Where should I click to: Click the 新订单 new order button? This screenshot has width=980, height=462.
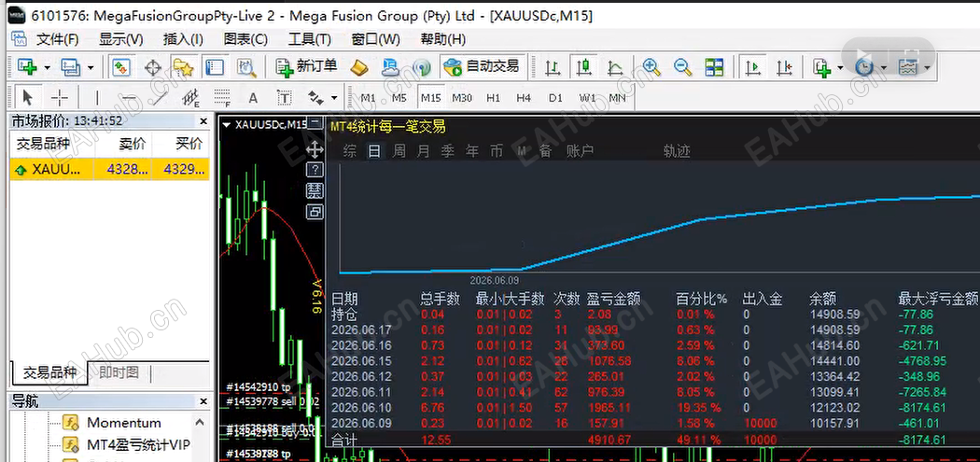307,67
